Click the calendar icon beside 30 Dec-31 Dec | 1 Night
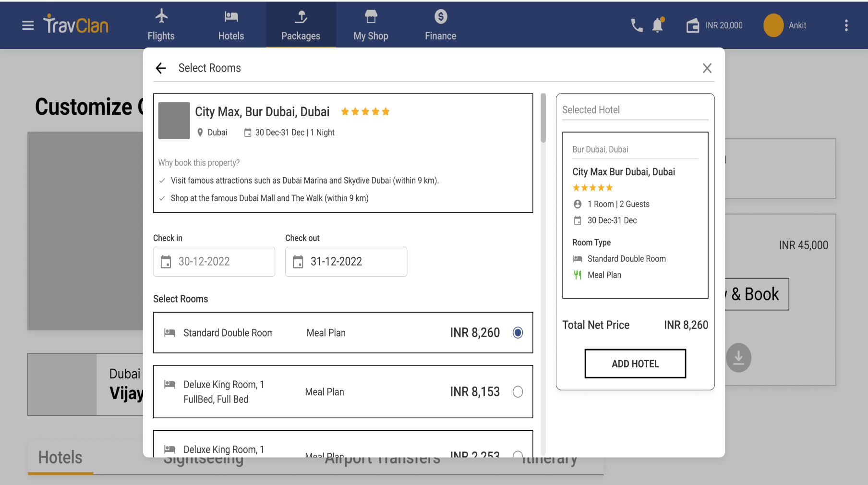This screenshot has height=485, width=868. tap(248, 133)
